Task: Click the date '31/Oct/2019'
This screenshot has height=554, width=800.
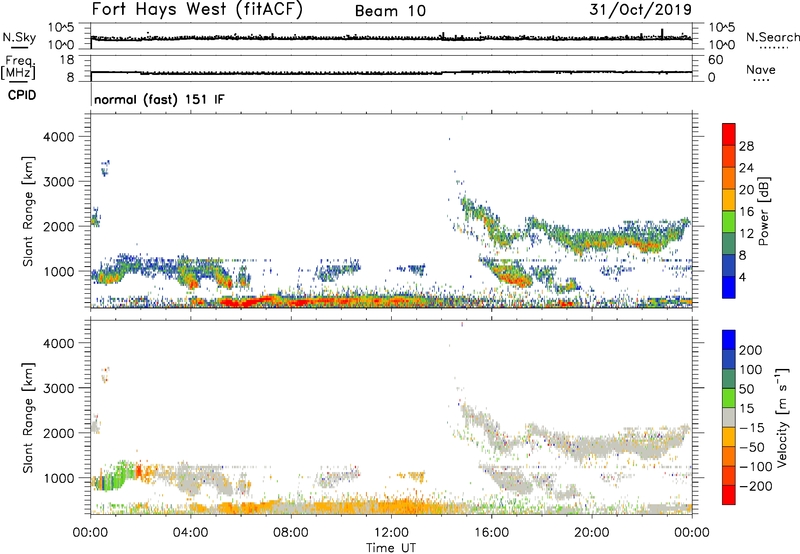Action: click(x=641, y=10)
